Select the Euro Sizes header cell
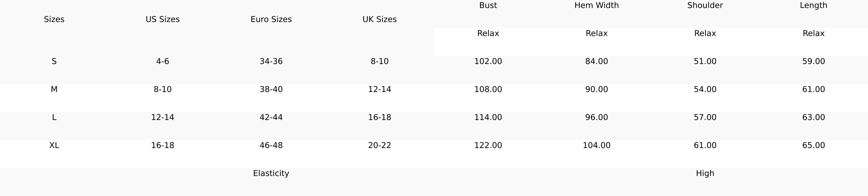The height and width of the screenshot is (196, 868). (271, 19)
